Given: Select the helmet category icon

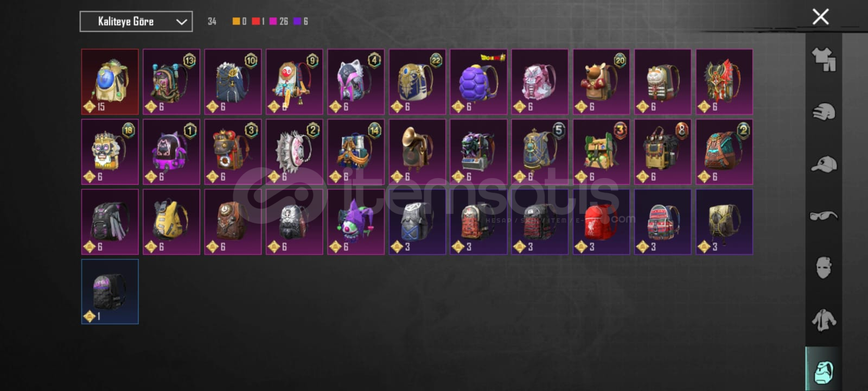Looking at the screenshot, I should 824,112.
